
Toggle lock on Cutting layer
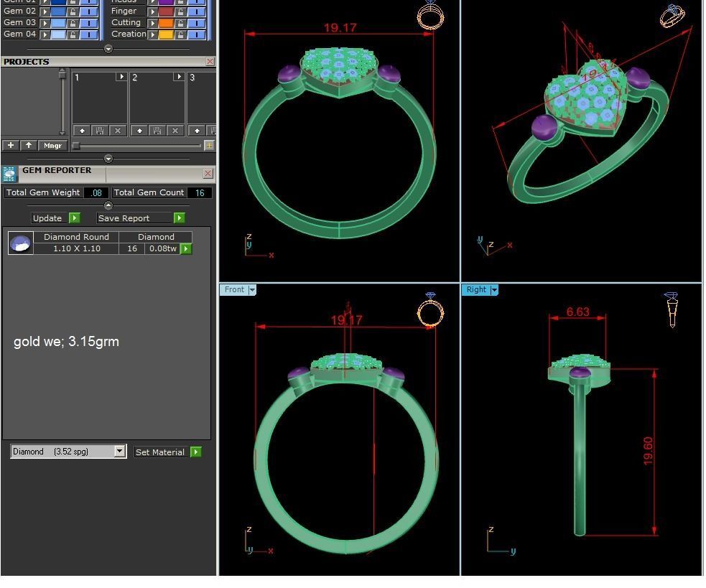180,23
